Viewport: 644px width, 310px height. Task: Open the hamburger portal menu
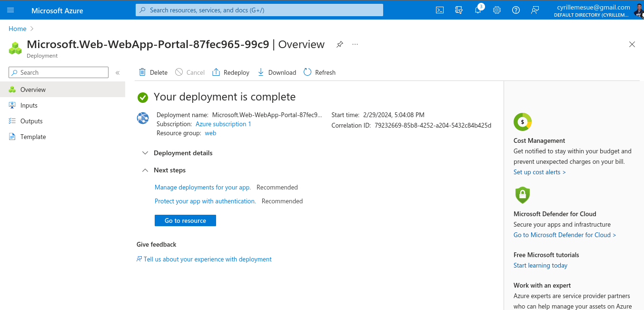pyautogui.click(x=10, y=10)
